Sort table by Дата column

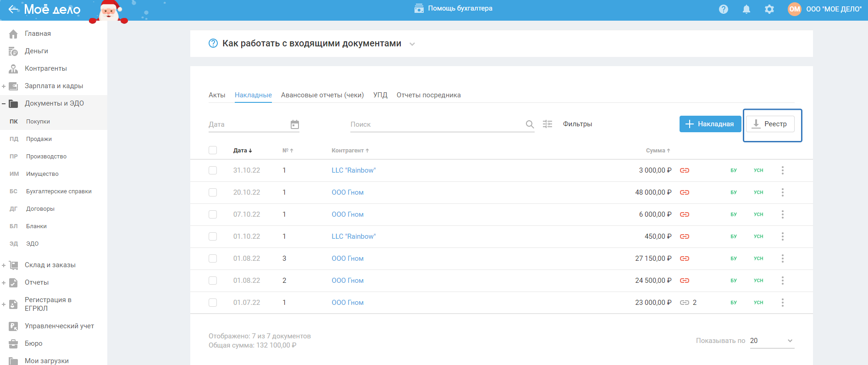(243, 151)
